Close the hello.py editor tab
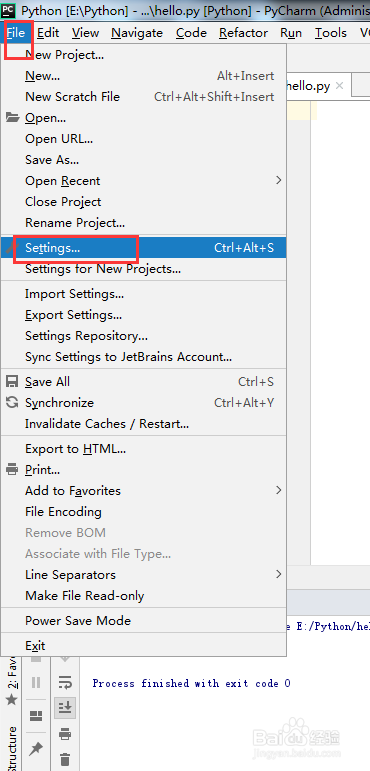This screenshot has height=771, width=370. (x=339, y=86)
